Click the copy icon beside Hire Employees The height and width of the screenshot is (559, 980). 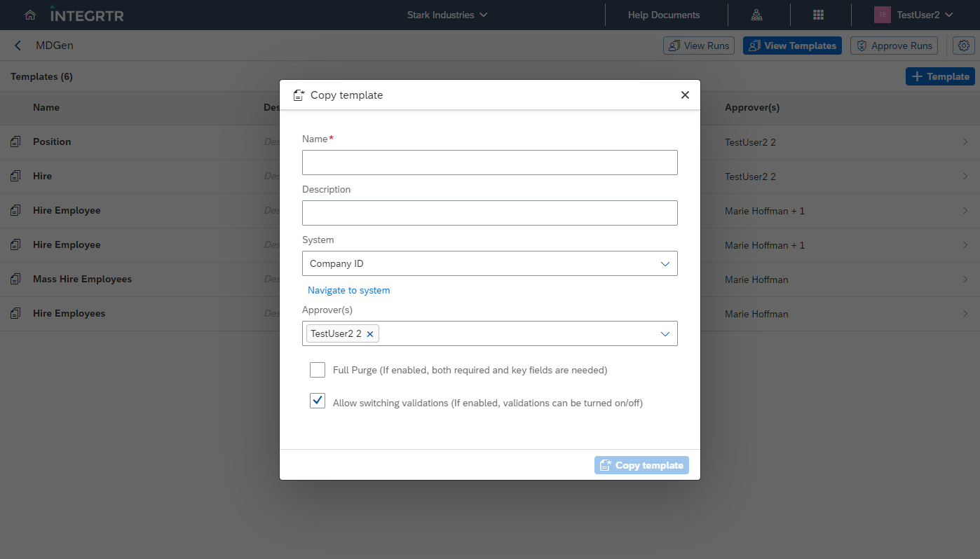(x=15, y=313)
